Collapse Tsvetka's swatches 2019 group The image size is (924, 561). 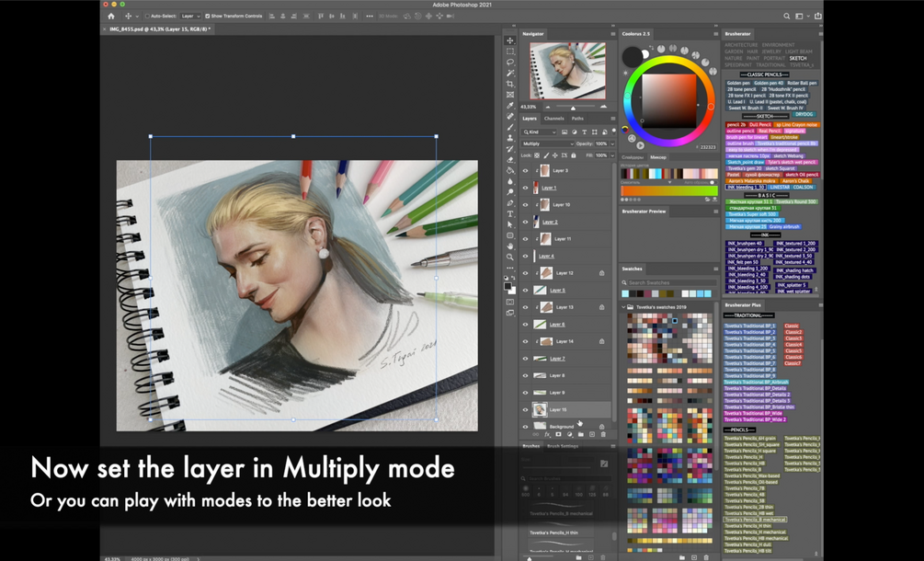coord(623,307)
